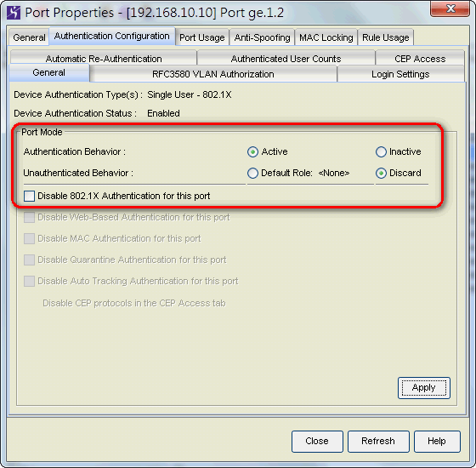Open the top-level General tab
The width and height of the screenshot is (476, 468).
[x=29, y=37]
